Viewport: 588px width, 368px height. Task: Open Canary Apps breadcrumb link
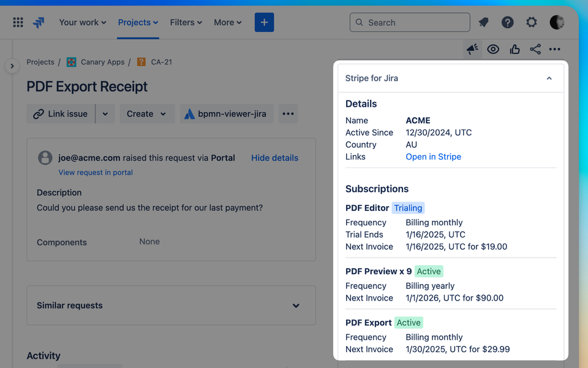point(103,62)
